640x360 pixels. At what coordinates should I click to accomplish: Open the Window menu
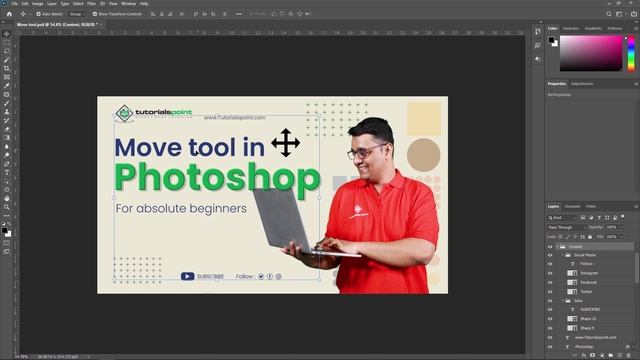click(129, 4)
